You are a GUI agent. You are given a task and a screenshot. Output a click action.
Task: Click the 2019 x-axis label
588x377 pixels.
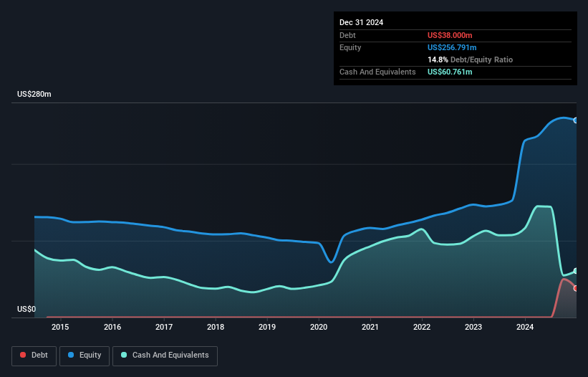[x=267, y=327]
